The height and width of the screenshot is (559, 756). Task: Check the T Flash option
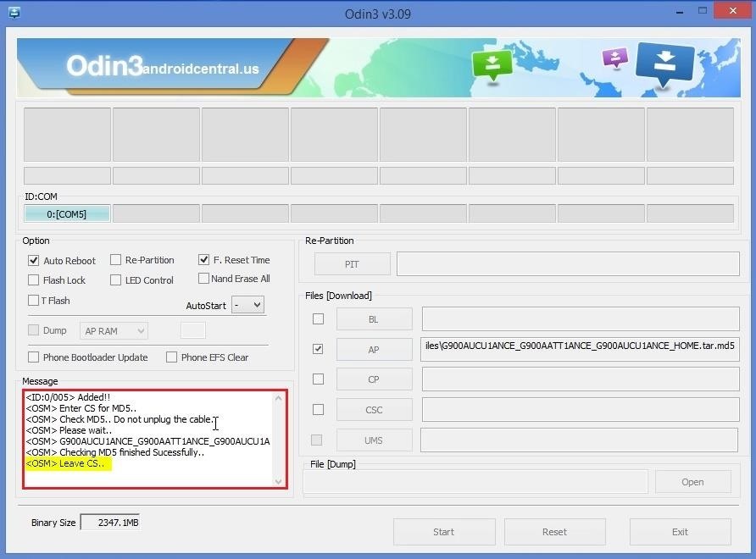tap(33, 300)
